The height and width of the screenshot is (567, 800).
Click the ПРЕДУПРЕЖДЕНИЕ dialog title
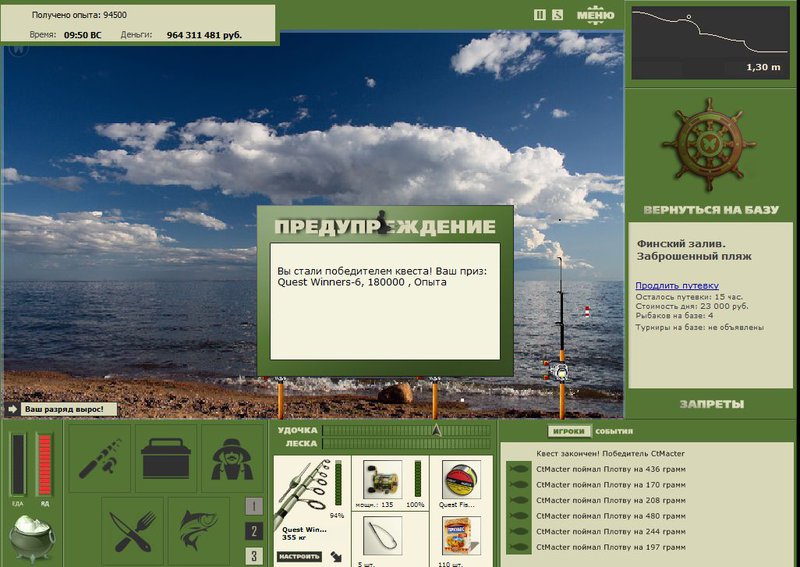coord(385,226)
